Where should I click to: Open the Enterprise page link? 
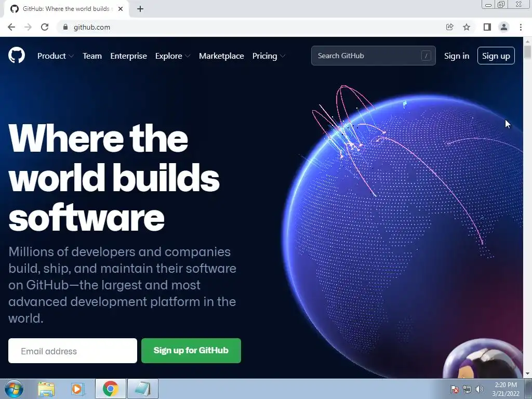(129, 56)
